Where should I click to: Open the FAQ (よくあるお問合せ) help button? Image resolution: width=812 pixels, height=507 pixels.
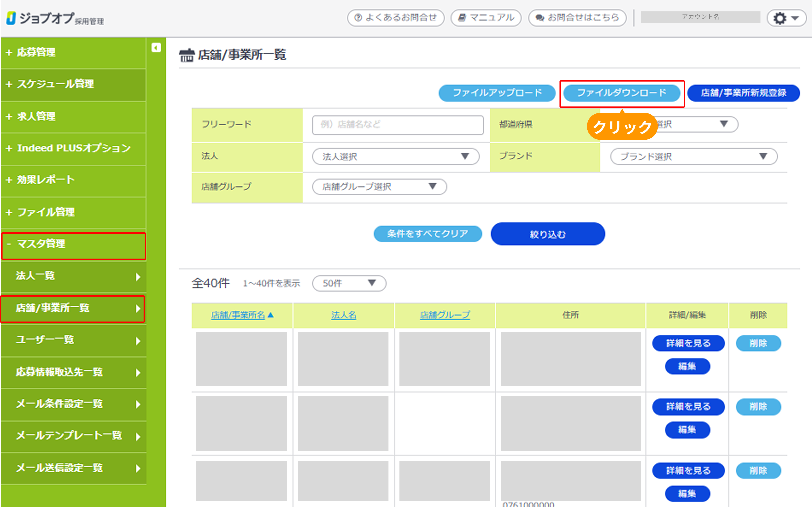click(x=395, y=18)
